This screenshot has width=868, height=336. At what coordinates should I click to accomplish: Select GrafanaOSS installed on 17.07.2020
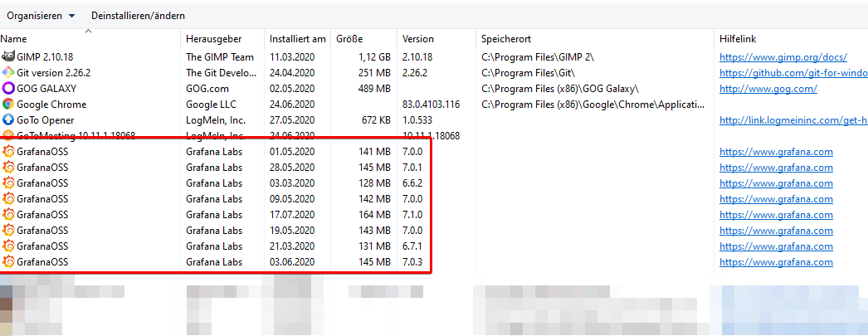click(42, 215)
